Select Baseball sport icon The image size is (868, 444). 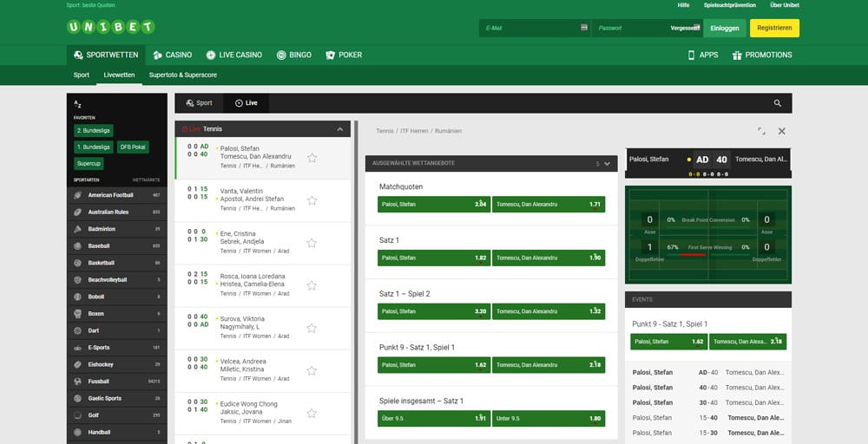pos(77,246)
